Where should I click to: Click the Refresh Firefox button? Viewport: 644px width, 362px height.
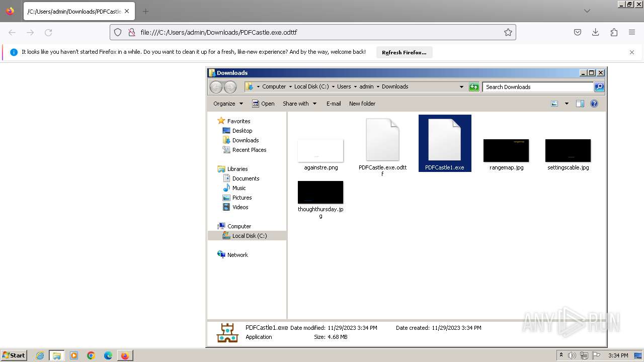click(404, 52)
